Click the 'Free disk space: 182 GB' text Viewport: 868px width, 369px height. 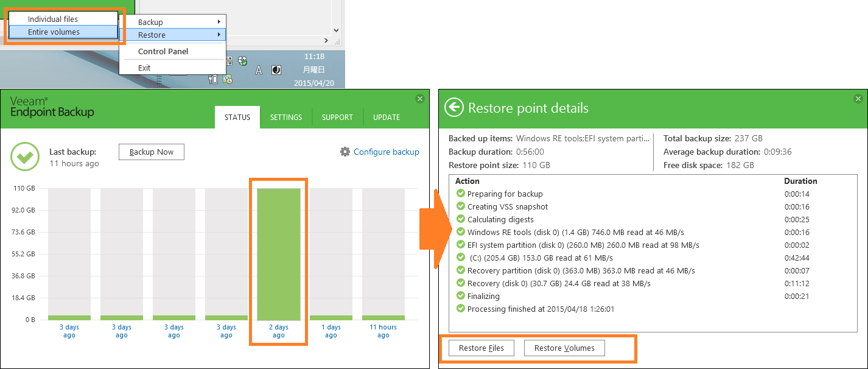709,165
